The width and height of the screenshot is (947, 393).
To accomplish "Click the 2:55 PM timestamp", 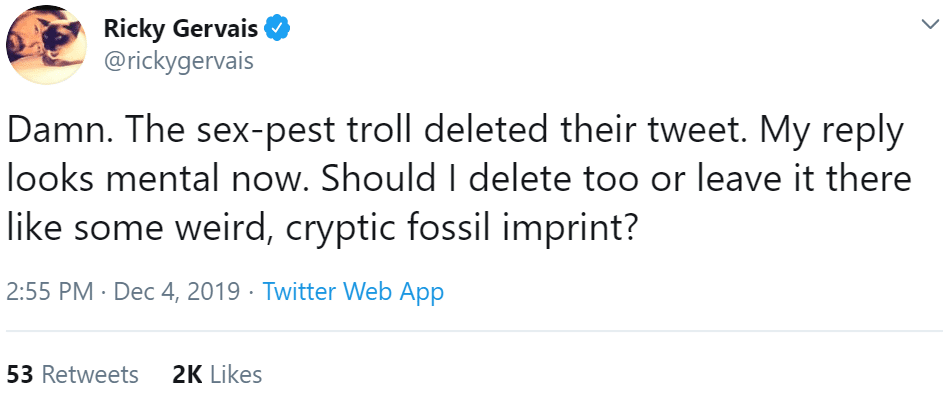I will (50, 292).
